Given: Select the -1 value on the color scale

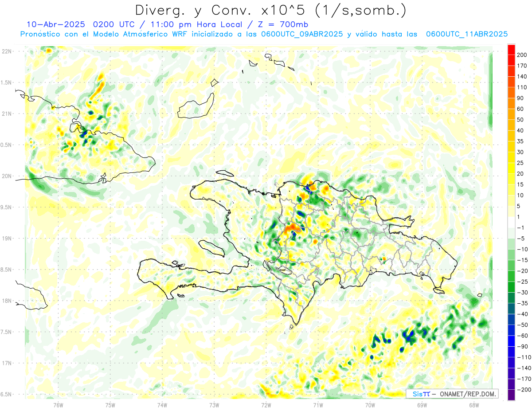Looking at the screenshot, I should click(x=520, y=227).
